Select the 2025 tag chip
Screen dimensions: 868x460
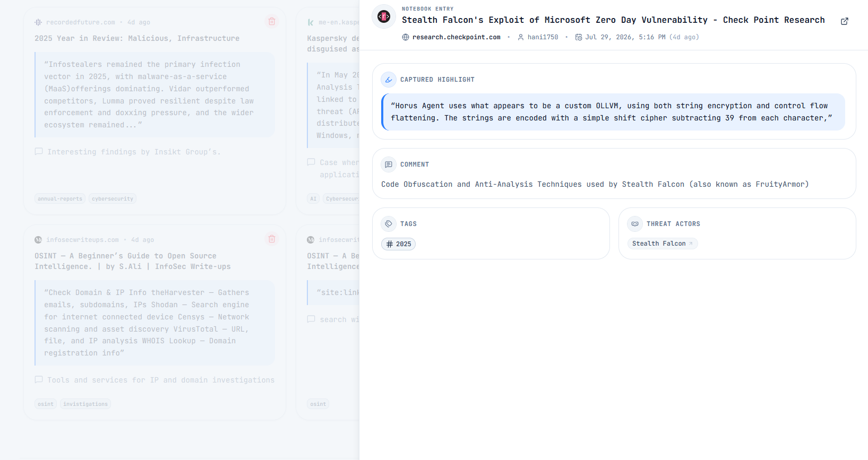(398, 244)
